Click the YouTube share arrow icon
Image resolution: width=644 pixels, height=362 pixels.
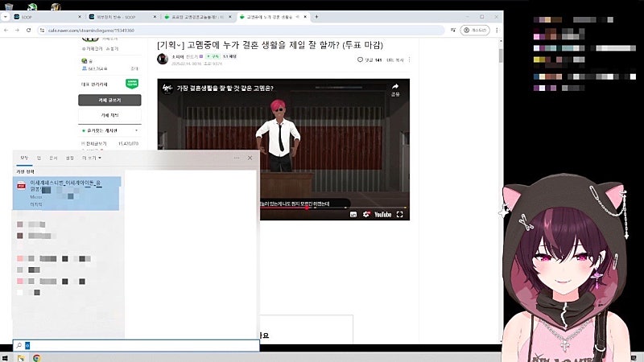[395, 87]
